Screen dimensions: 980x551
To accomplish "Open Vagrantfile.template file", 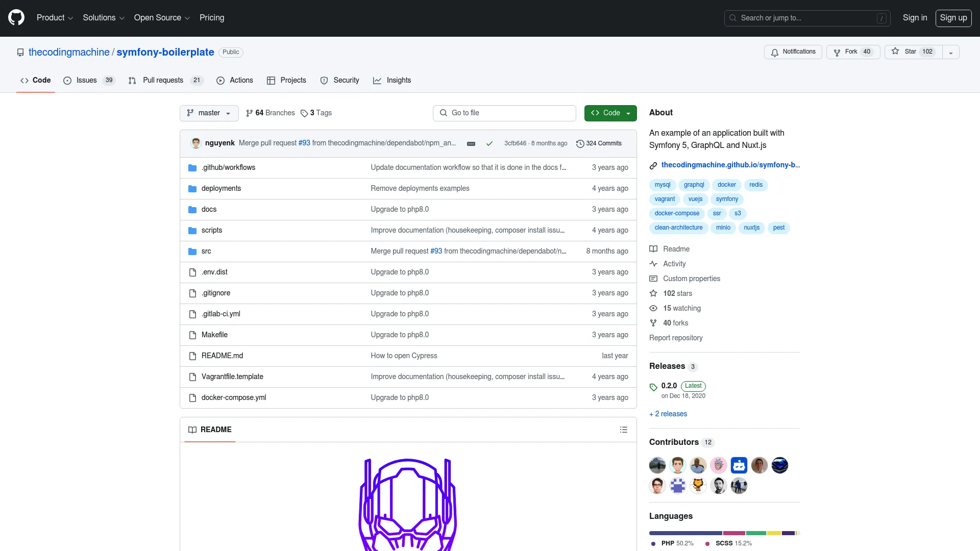I will [232, 377].
